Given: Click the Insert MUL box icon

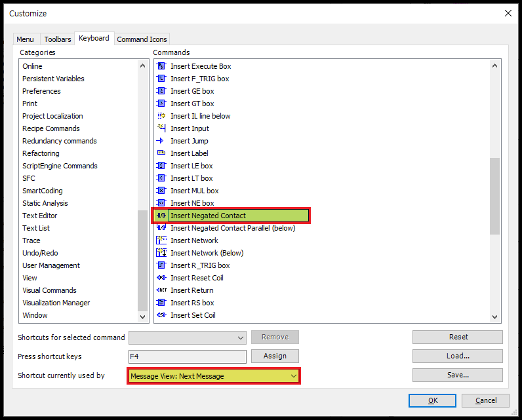Looking at the screenshot, I should [x=161, y=191].
